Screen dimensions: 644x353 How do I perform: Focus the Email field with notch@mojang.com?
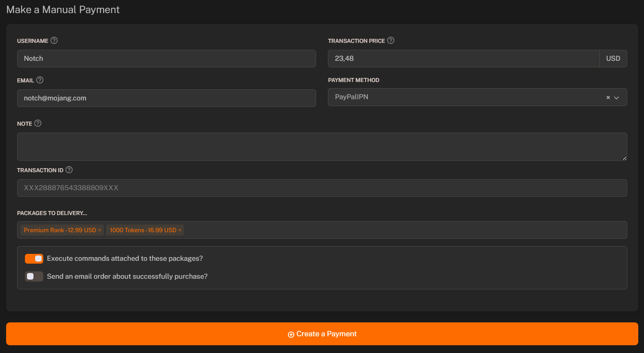click(x=167, y=98)
